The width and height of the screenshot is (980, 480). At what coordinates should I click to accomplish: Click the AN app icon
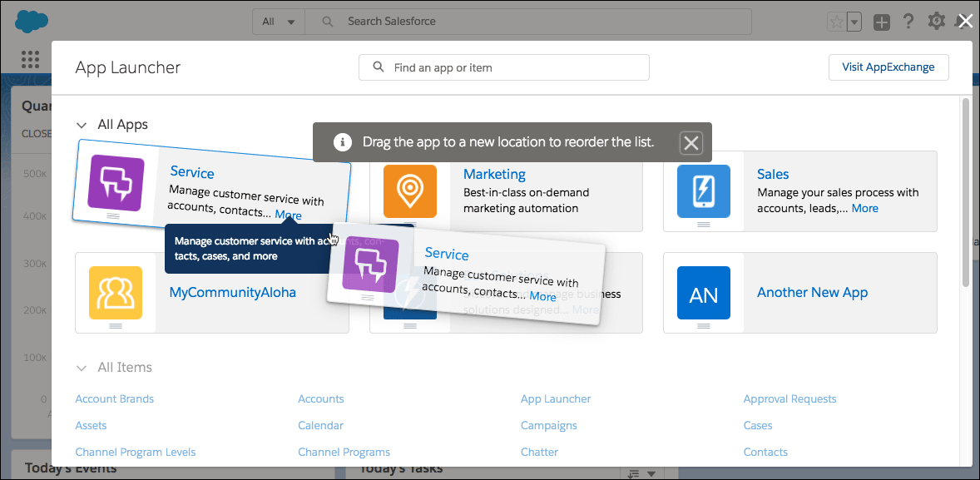(704, 293)
